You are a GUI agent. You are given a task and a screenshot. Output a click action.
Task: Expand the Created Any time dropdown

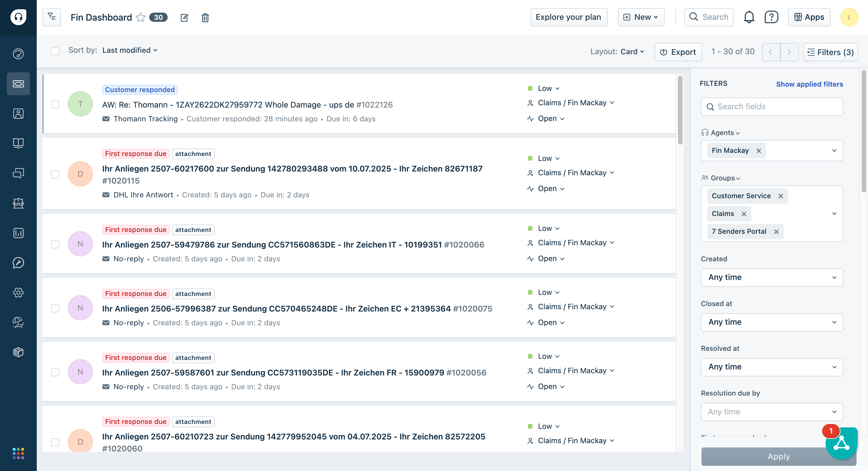click(772, 277)
